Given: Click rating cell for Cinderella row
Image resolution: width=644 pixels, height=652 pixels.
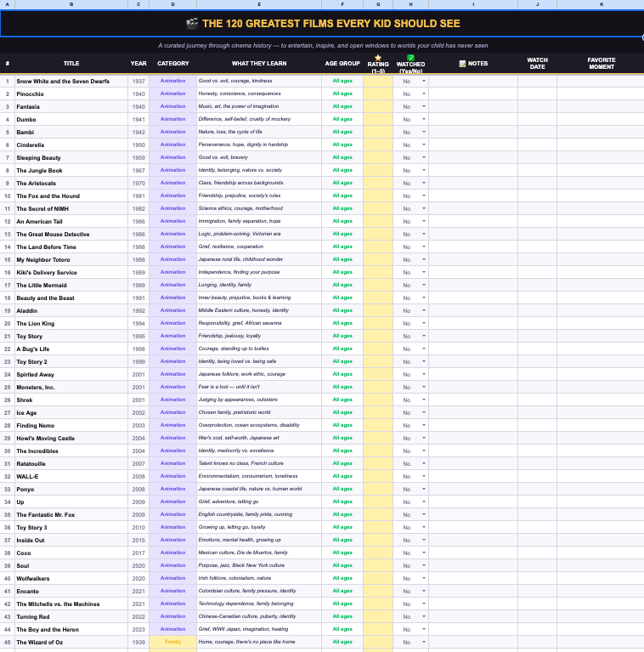Looking at the screenshot, I should 378,145.
